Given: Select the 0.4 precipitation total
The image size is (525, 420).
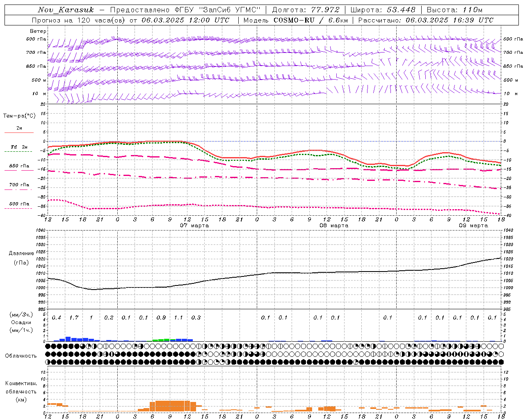Looking at the screenshot, I should 57,317.
